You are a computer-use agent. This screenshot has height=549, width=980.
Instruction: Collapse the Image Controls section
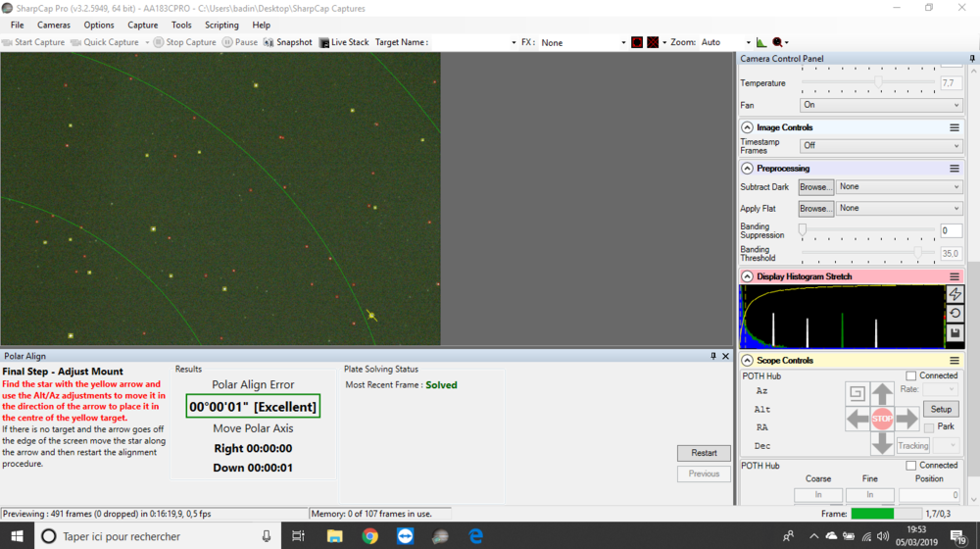[747, 127]
